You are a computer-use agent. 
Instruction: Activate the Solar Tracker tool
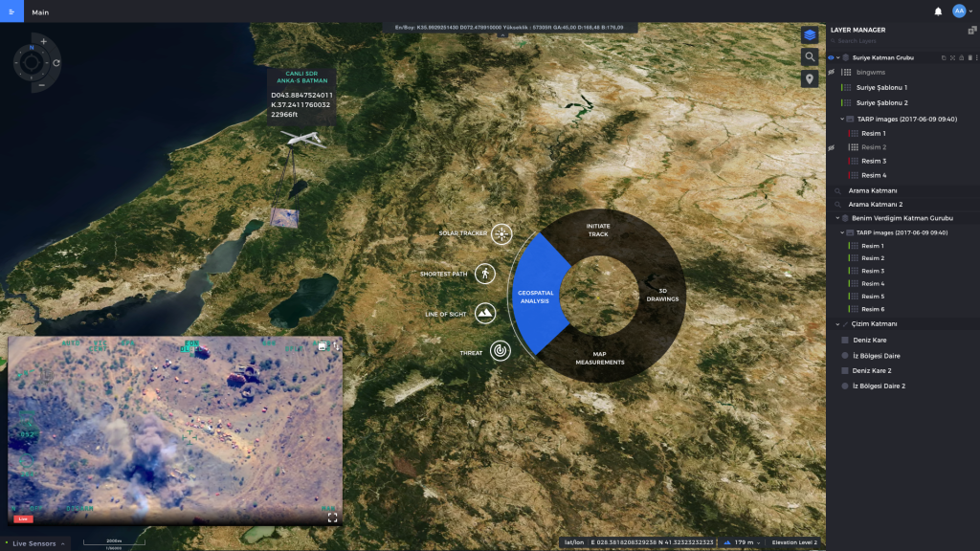pyautogui.click(x=501, y=231)
